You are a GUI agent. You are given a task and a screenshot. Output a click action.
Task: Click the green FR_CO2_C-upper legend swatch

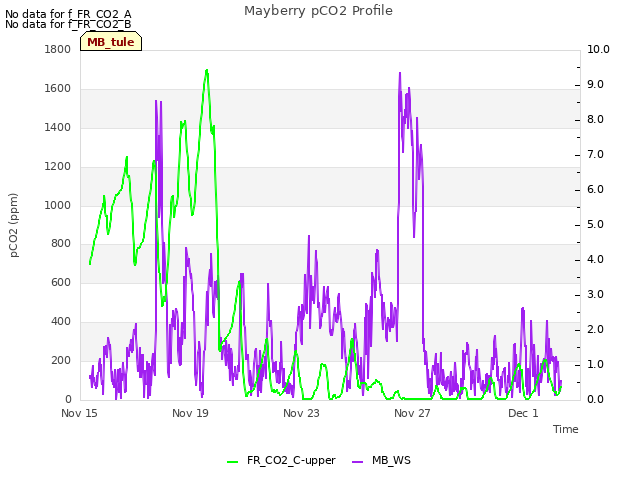tap(233, 461)
